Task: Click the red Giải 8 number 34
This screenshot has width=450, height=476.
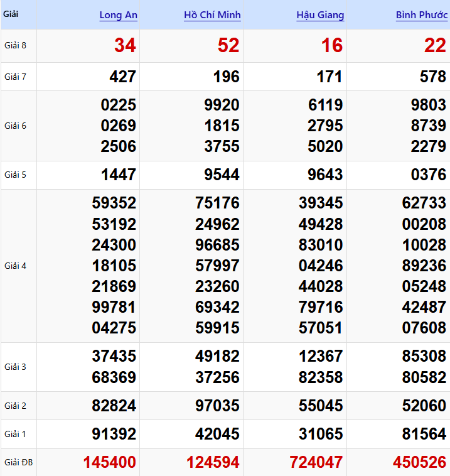Action: pos(125,45)
